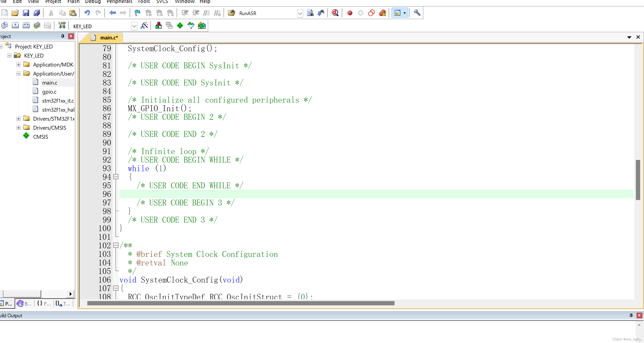Insert breakpoint with the red dot icon
This screenshot has width=644, height=343.
point(350,13)
